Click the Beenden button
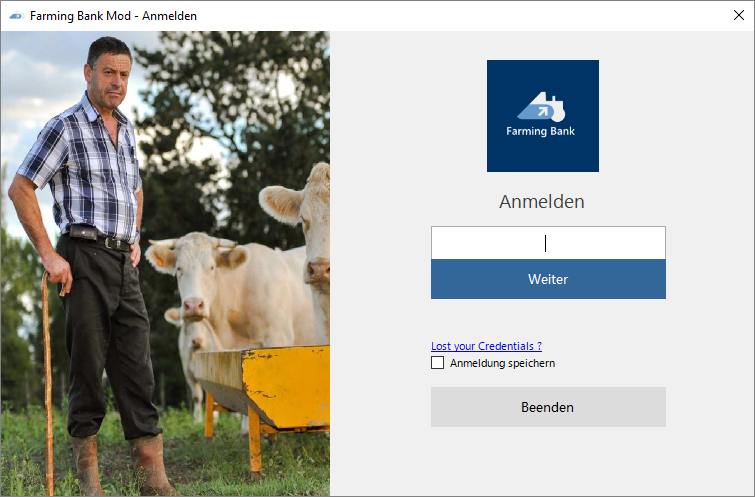This screenshot has width=755, height=497. [548, 407]
